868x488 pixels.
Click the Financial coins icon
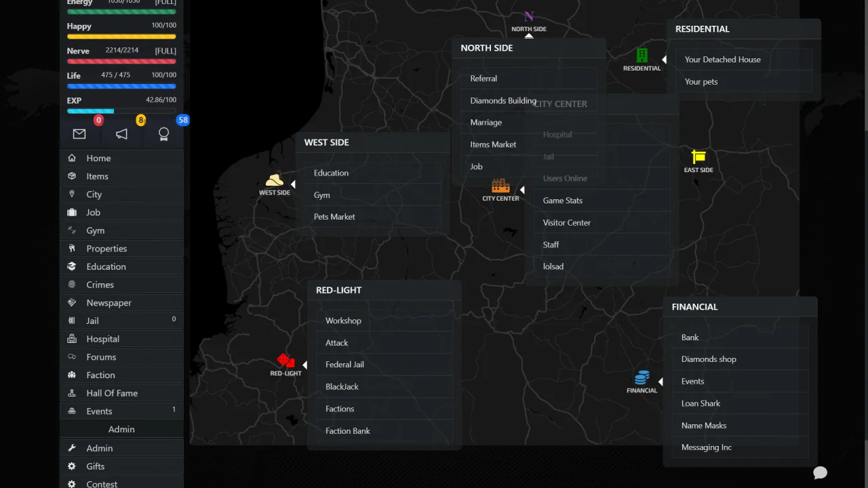pos(642,378)
